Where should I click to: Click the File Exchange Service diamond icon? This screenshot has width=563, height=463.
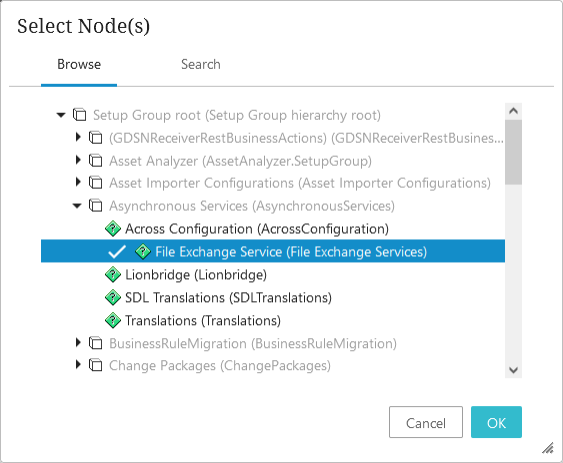143,251
